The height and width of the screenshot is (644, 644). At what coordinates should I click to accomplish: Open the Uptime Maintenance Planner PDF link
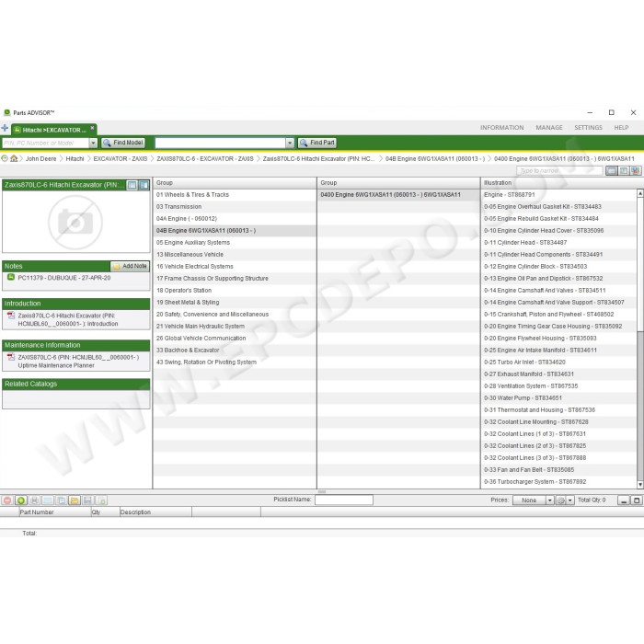pos(78,361)
